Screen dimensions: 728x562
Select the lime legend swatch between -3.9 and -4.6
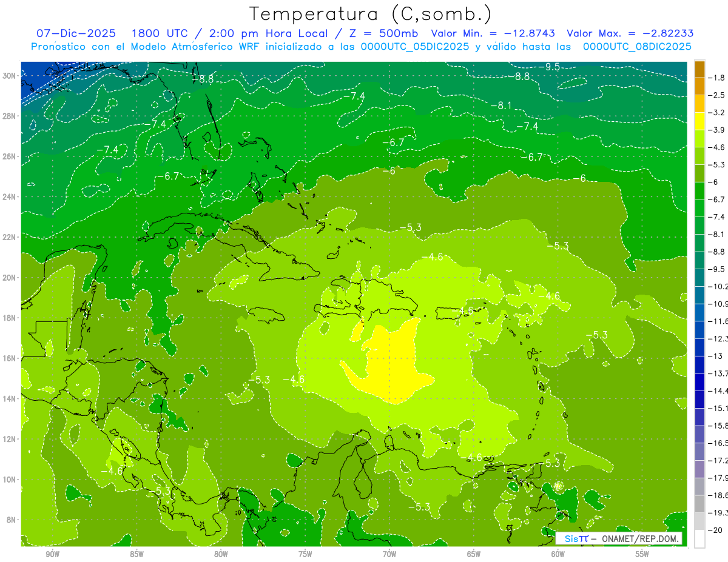coord(699,139)
